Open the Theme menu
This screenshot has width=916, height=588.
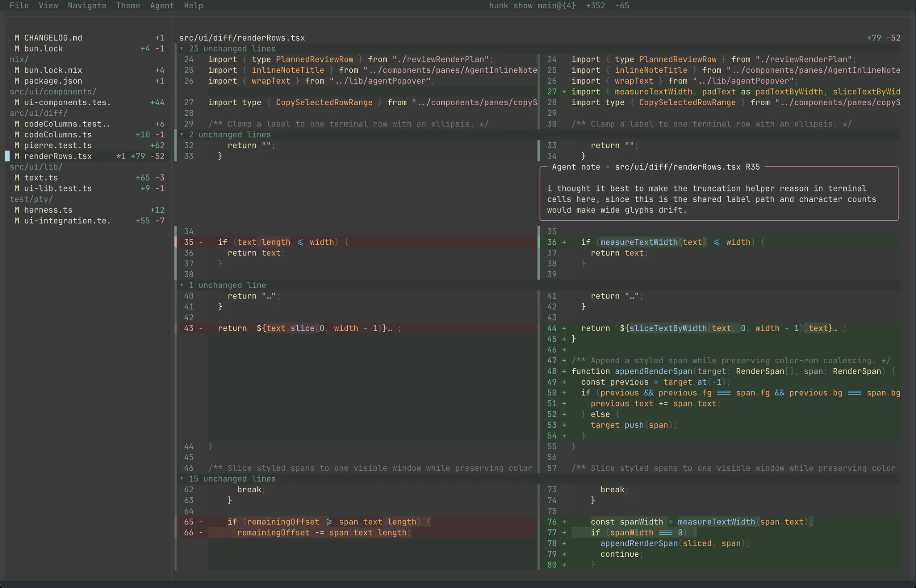[128, 6]
